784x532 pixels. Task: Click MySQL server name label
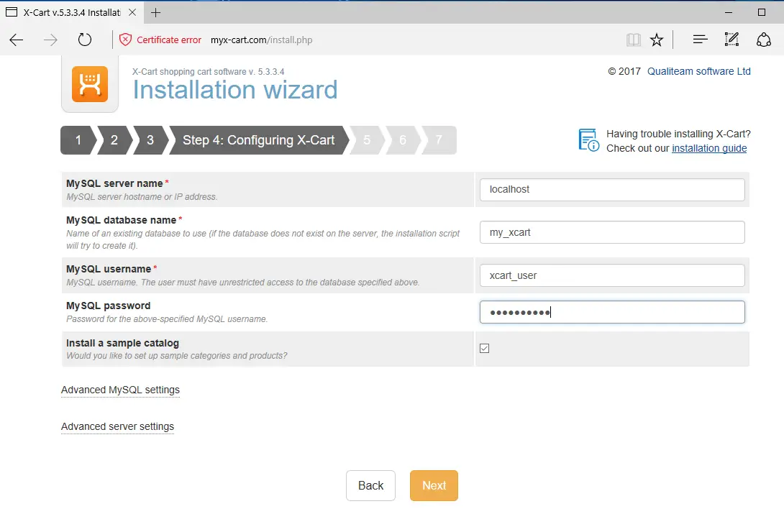(114, 183)
